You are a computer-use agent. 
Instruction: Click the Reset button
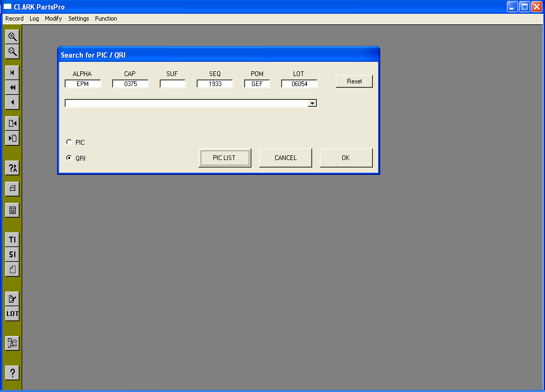[x=354, y=81]
